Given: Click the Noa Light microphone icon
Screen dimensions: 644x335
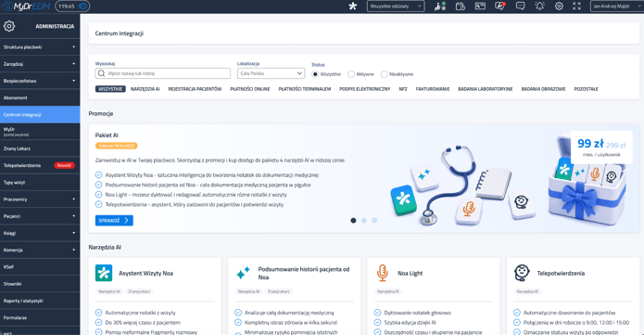Looking at the screenshot, I should tap(383, 273).
